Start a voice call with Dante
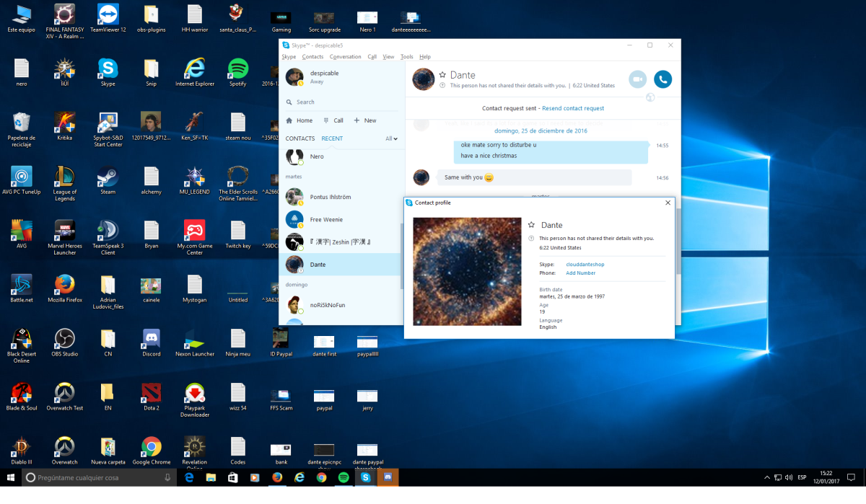Screen dimensions: 866x504 coord(662,79)
